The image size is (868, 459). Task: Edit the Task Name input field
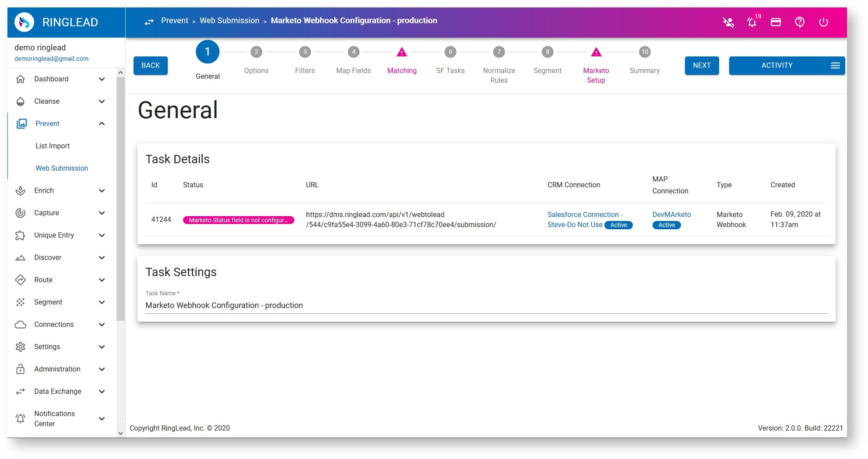224,305
